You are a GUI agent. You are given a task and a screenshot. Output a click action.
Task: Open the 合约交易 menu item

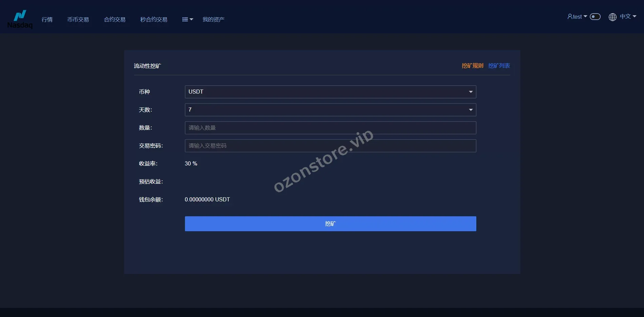coord(115,20)
